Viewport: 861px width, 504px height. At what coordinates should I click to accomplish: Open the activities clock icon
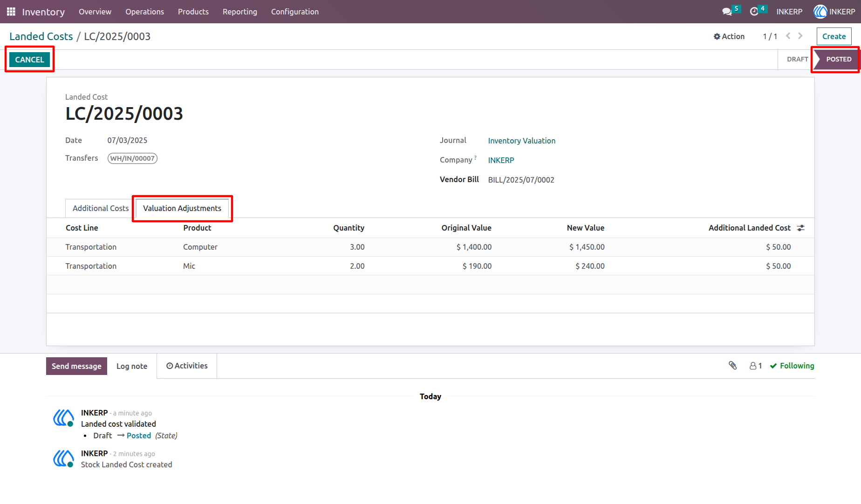click(x=754, y=12)
